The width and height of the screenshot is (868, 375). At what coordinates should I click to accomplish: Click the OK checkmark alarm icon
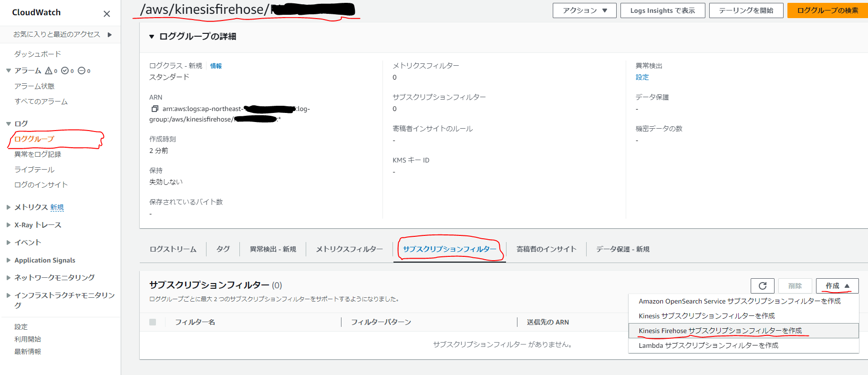65,71
